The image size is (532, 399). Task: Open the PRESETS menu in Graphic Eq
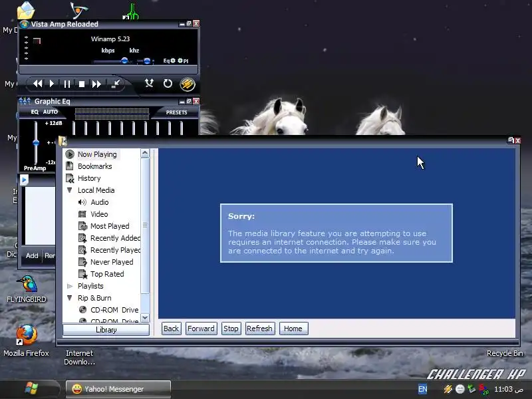pos(176,112)
